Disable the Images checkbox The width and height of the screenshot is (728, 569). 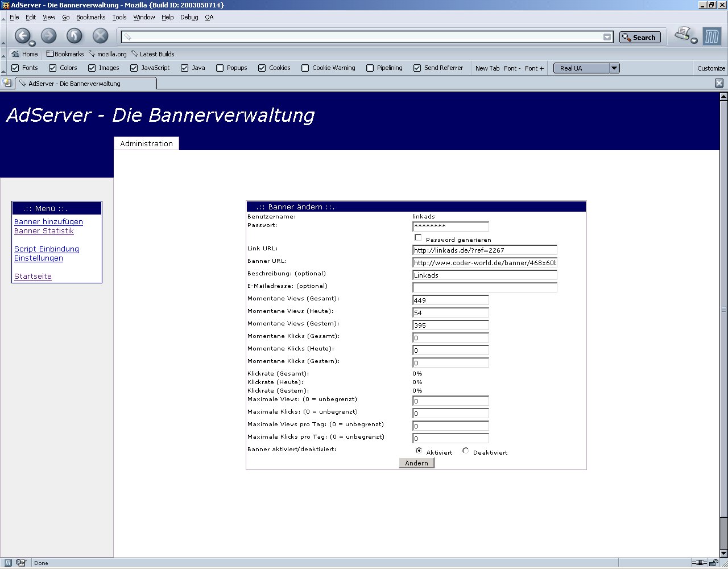pos(92,68)
